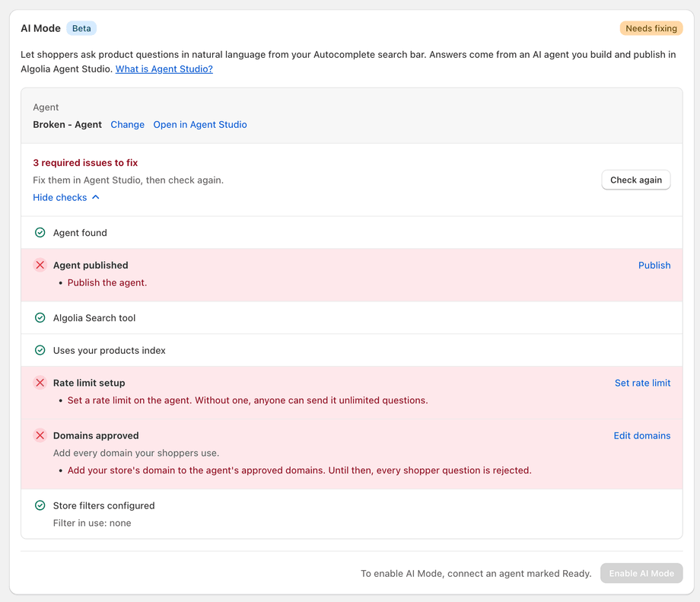Click the 3 required issues to fix heading
Screen dimensions: 700x602
[85, 163]
